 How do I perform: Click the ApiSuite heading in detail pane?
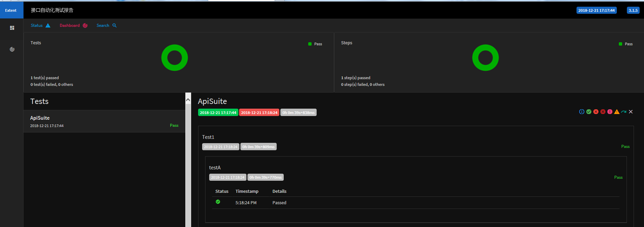tap(212, 101)
